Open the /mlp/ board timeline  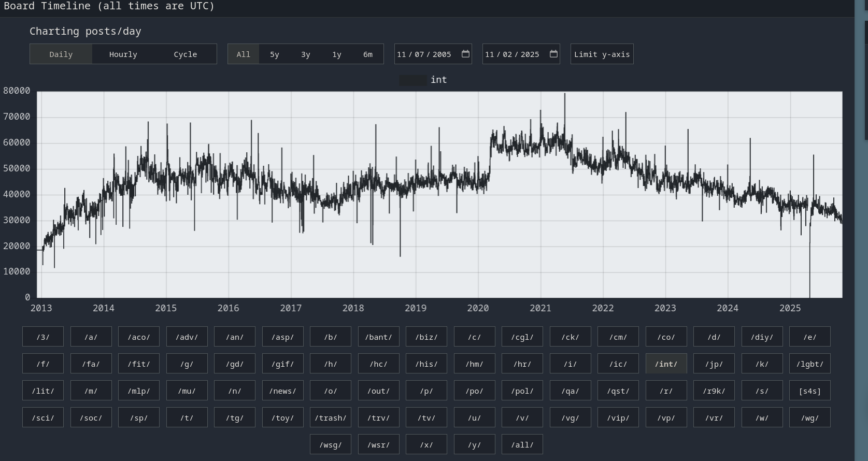point(139,391)
